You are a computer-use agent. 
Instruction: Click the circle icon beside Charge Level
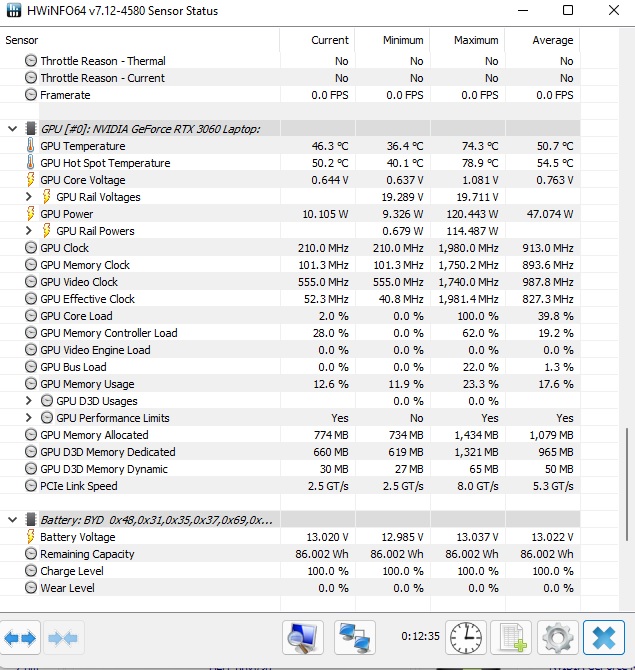point(31,571)
